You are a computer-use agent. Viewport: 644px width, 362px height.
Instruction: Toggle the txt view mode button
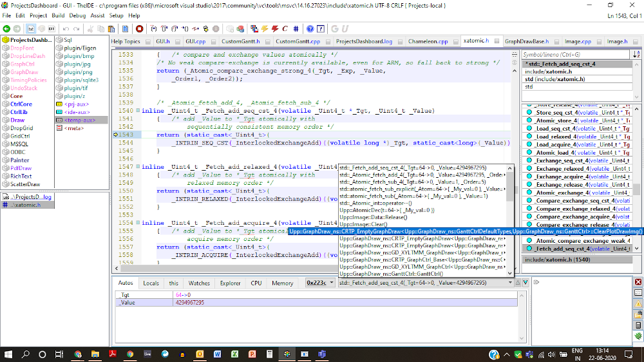(x=30, y=29)
